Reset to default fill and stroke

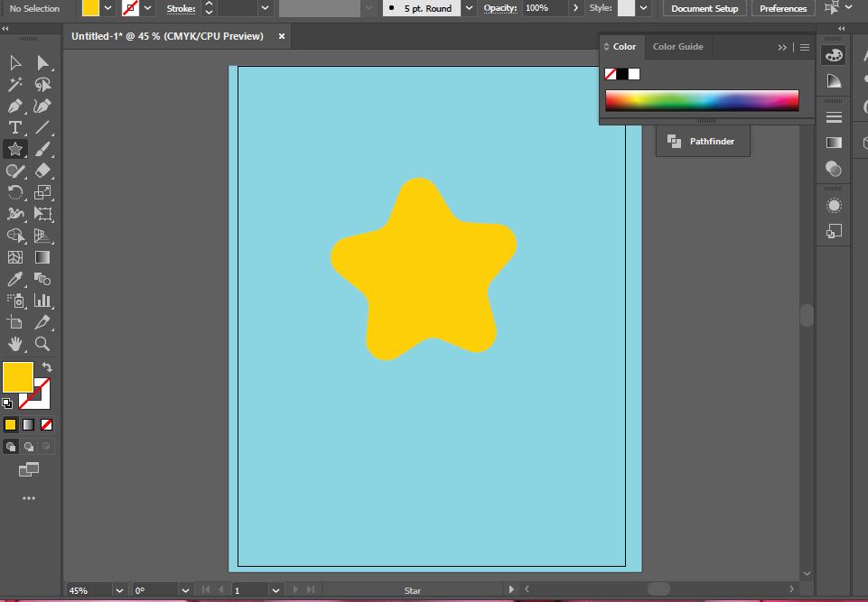click(x=7, y=403)
